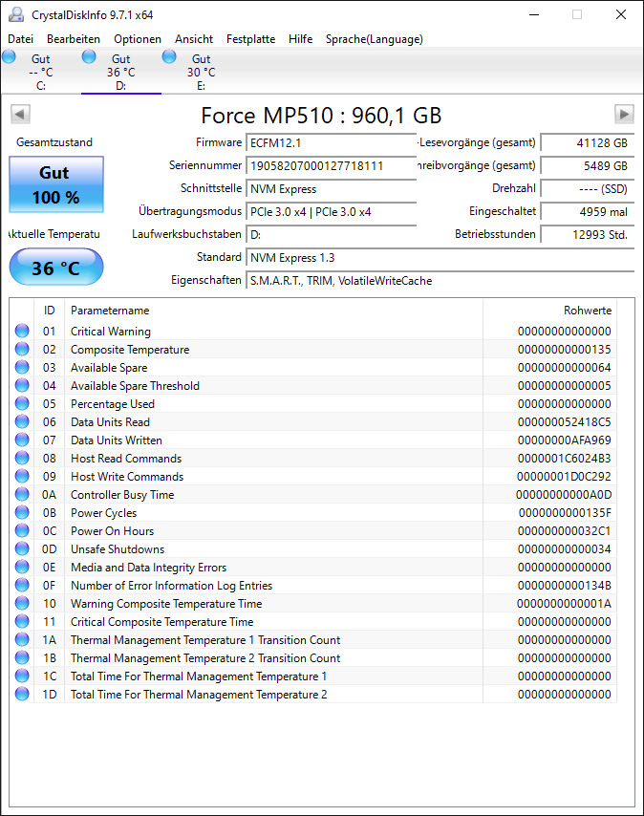Open the Sprache(Language) menu
644x816 pixels.
(374, 39)
